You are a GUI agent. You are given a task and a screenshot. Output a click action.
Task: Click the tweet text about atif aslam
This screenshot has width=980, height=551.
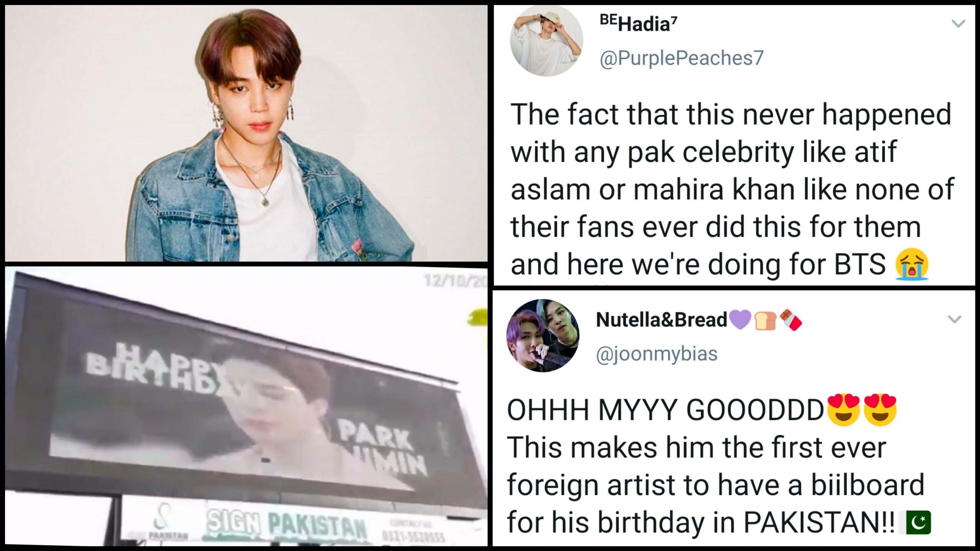click(x=731, y=189)
